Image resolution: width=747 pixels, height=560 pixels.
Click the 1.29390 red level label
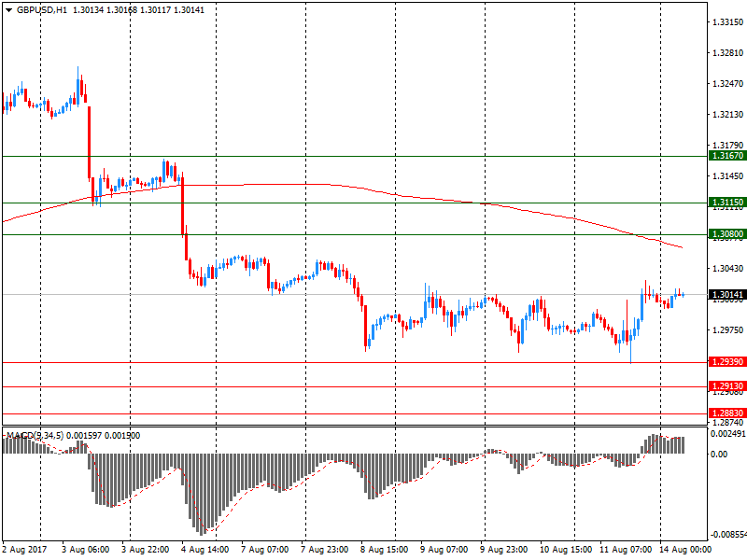(x=727, y=361)
